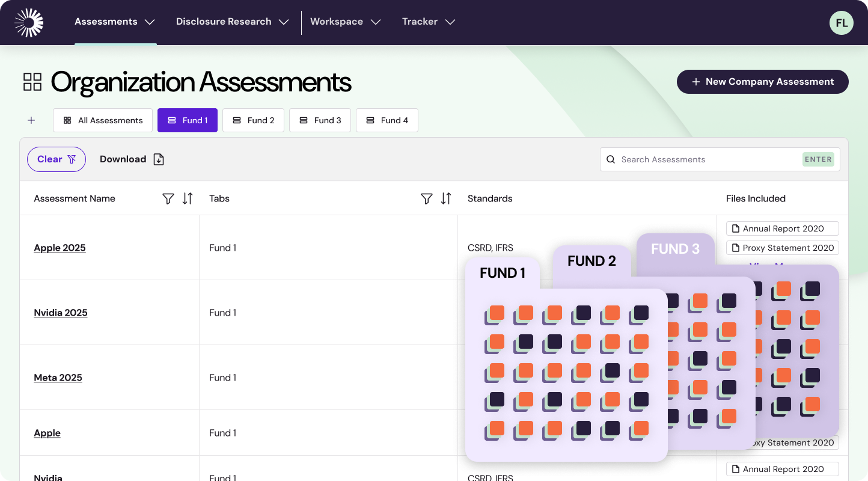
Task: Sort the Tabs column with the arrows icon
Action: coord(446,198)
